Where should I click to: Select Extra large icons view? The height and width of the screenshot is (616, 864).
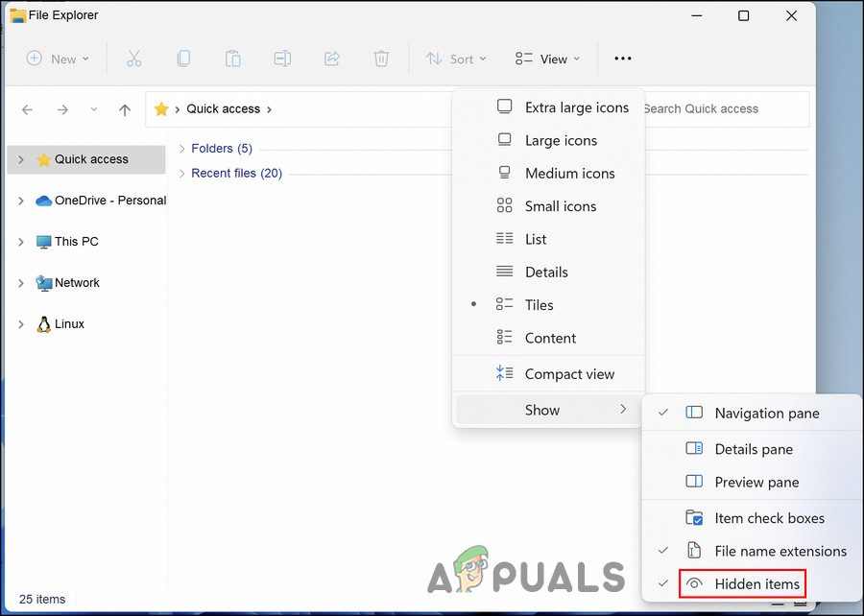tap(548, 107)
